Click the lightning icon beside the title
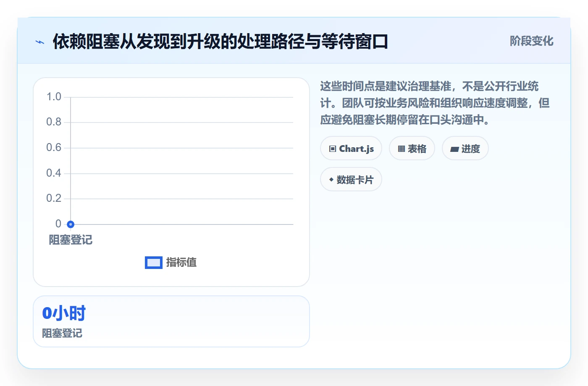 [40, 42]
